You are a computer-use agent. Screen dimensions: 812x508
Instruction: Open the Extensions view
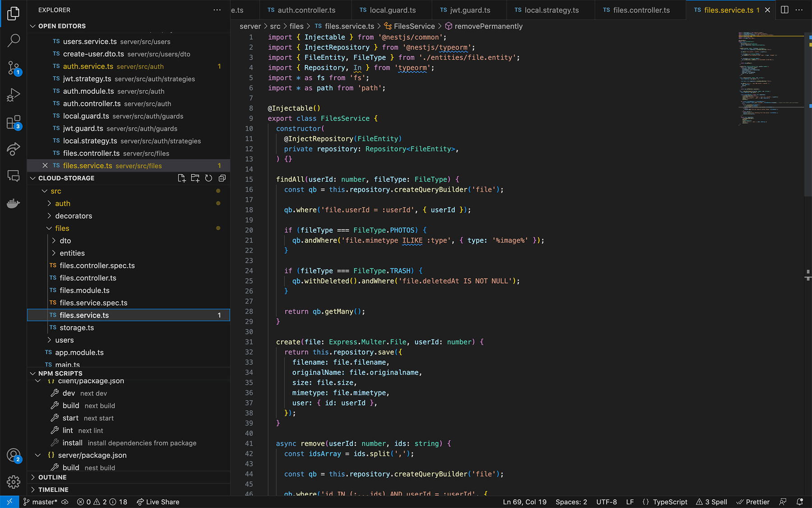(14, 122)
